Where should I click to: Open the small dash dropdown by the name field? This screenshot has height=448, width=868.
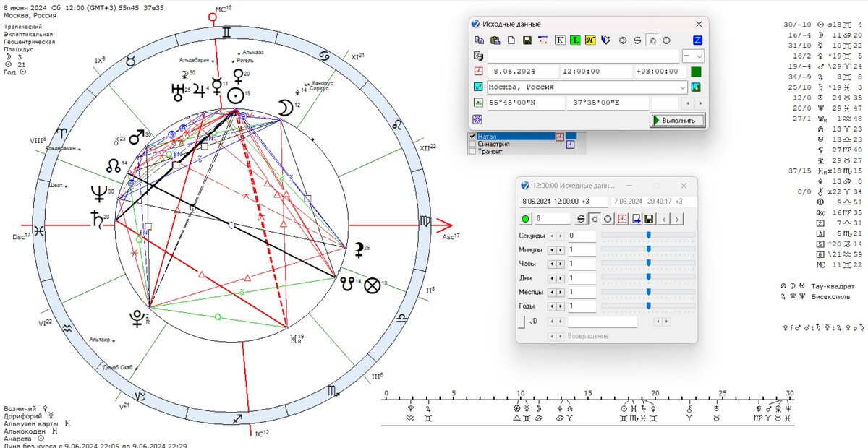pyautogui.click(x=693, y=56)
